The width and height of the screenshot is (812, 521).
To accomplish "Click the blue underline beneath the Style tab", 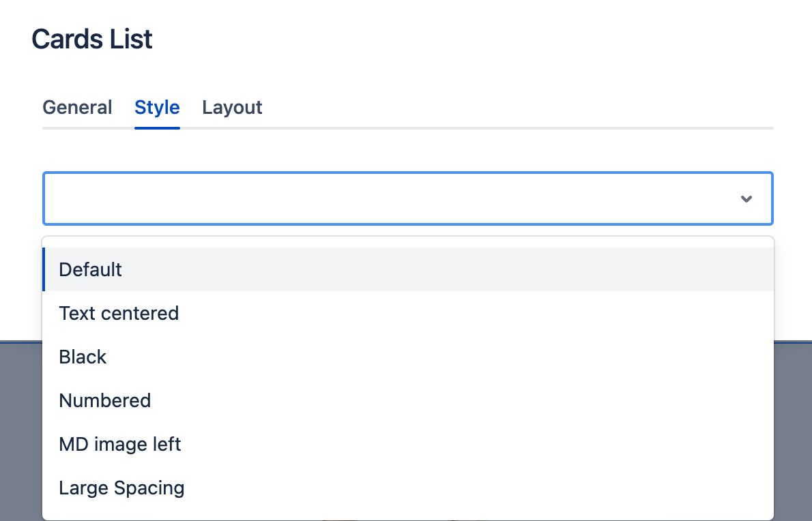I will pyautogui.click(x=157, y=128).
